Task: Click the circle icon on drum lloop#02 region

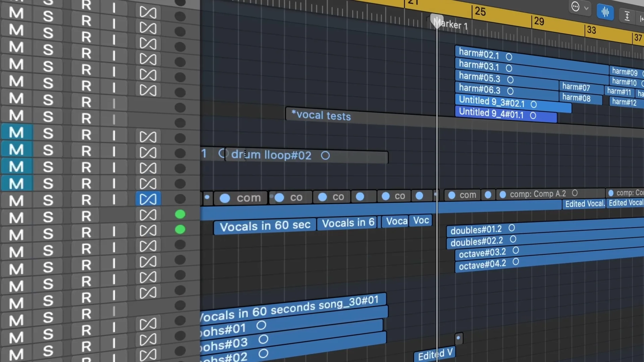Action: pos(325,156)
